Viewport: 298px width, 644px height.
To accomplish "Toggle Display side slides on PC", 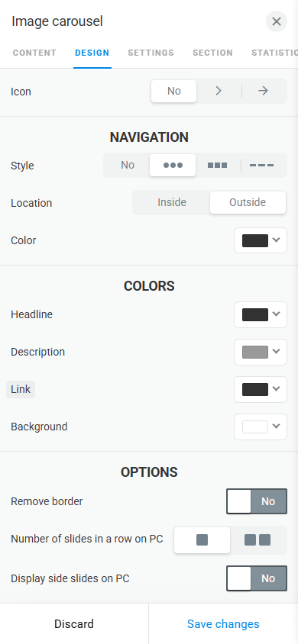I will pos(257,578).
